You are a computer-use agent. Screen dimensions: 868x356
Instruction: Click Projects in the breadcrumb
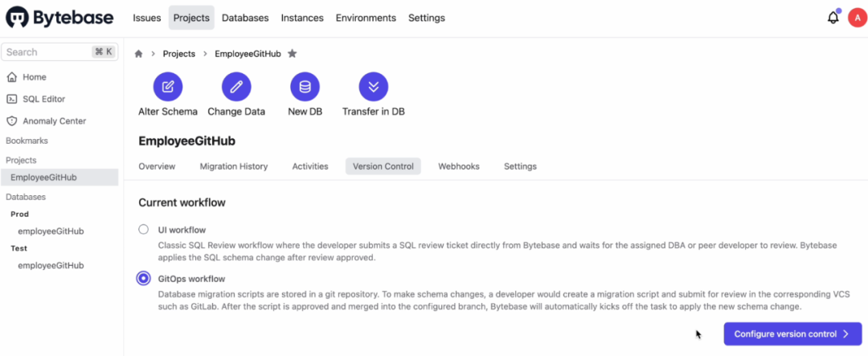[x=178, y=54]
